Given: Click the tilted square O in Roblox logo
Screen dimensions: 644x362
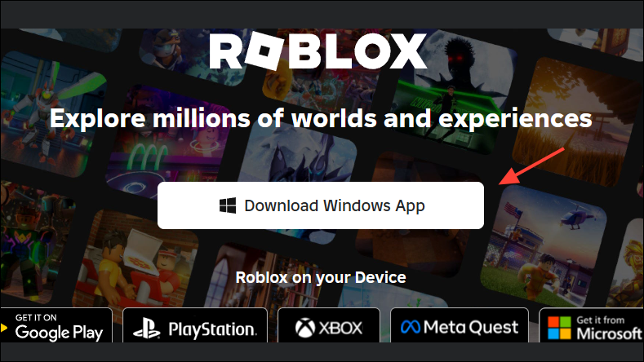Looking at the screenshot, I should coord(264,51).
